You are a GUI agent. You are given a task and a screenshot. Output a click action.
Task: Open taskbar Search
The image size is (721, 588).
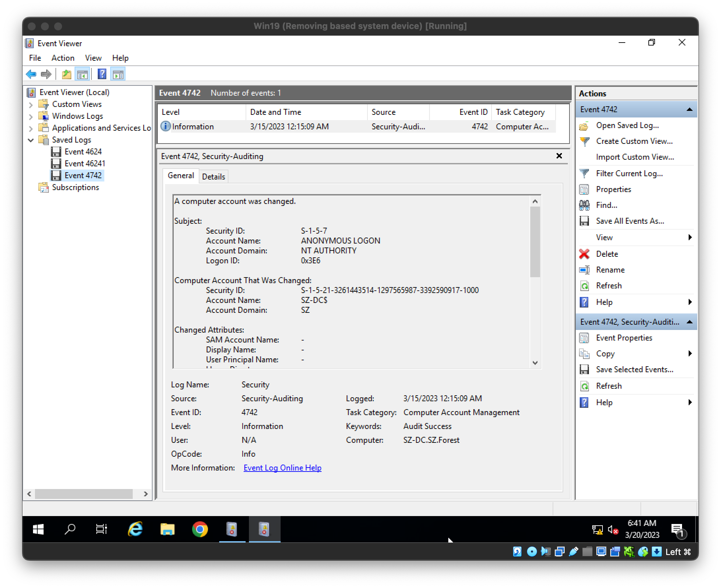point(70,530)
